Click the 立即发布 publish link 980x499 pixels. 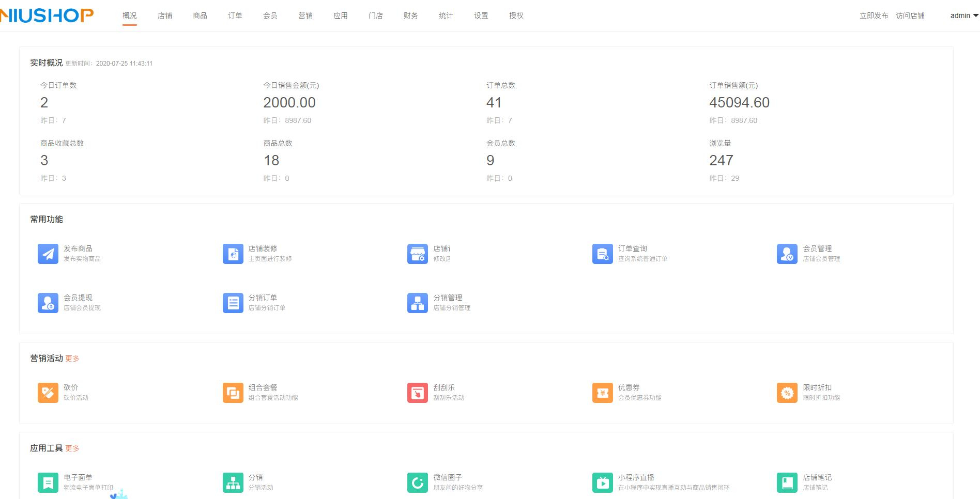click(873, 15)
